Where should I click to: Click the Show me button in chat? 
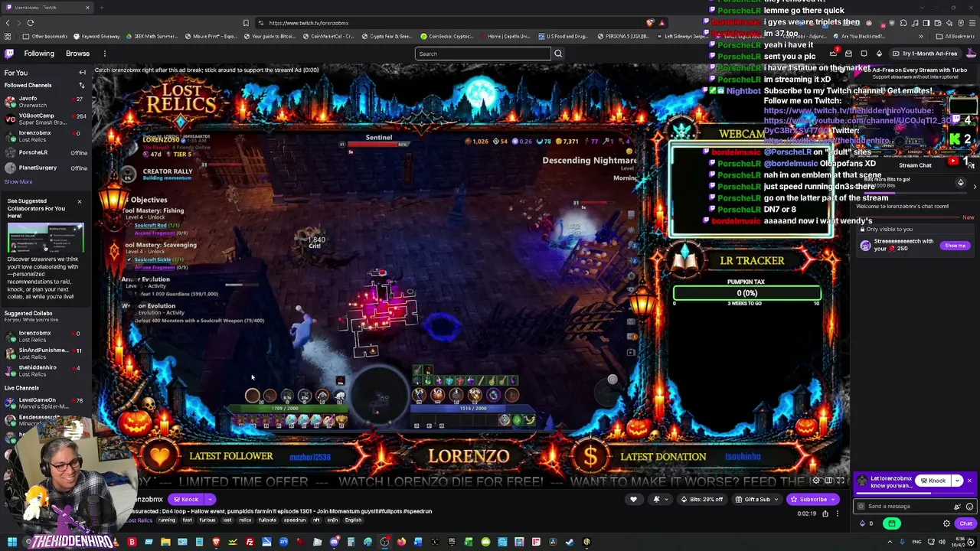pos(955,246)
